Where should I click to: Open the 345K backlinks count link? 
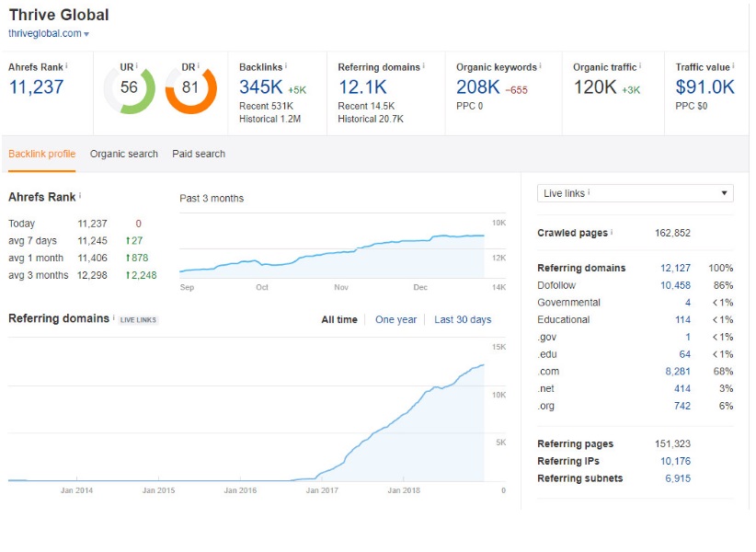point(260,87)
